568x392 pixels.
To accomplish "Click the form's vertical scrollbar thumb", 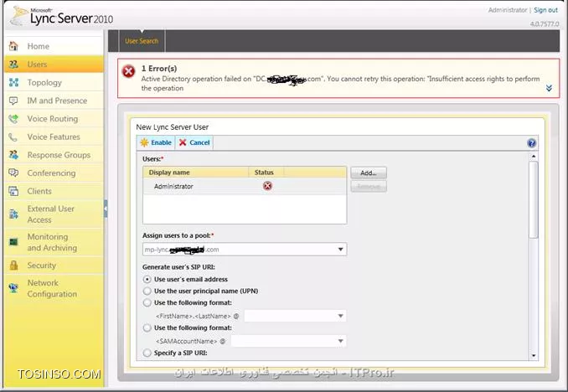I will [533, 200].
